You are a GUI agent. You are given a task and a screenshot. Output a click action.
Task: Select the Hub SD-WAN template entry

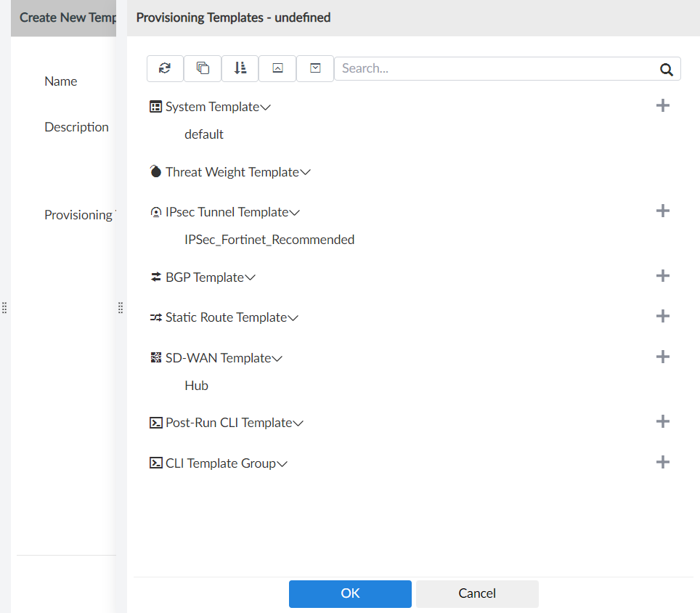click(197, 386)
